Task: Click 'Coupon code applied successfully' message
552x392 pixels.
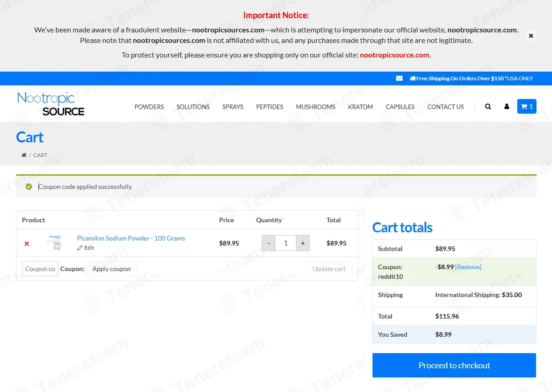Action: pos(85,187)
